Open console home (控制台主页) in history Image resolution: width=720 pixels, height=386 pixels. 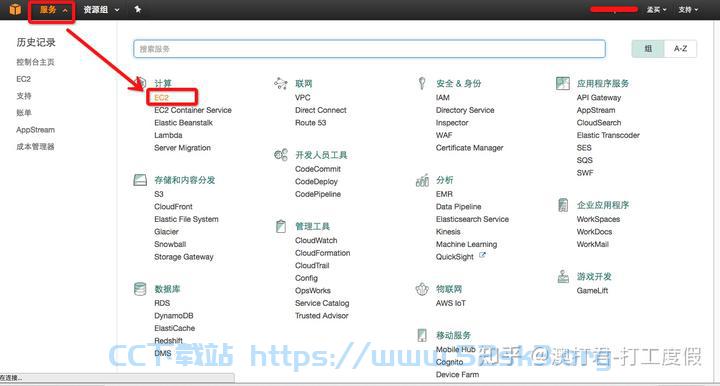click(35, 62)
